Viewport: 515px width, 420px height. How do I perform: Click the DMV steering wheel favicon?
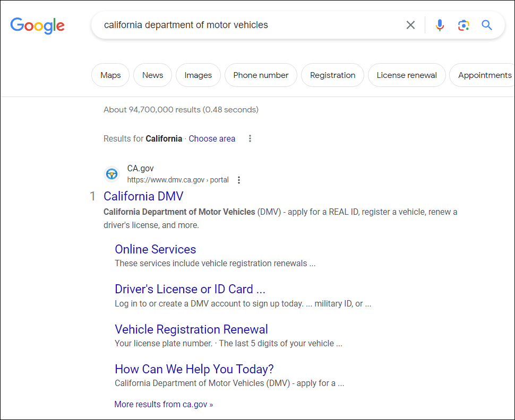tap(111, 174)
